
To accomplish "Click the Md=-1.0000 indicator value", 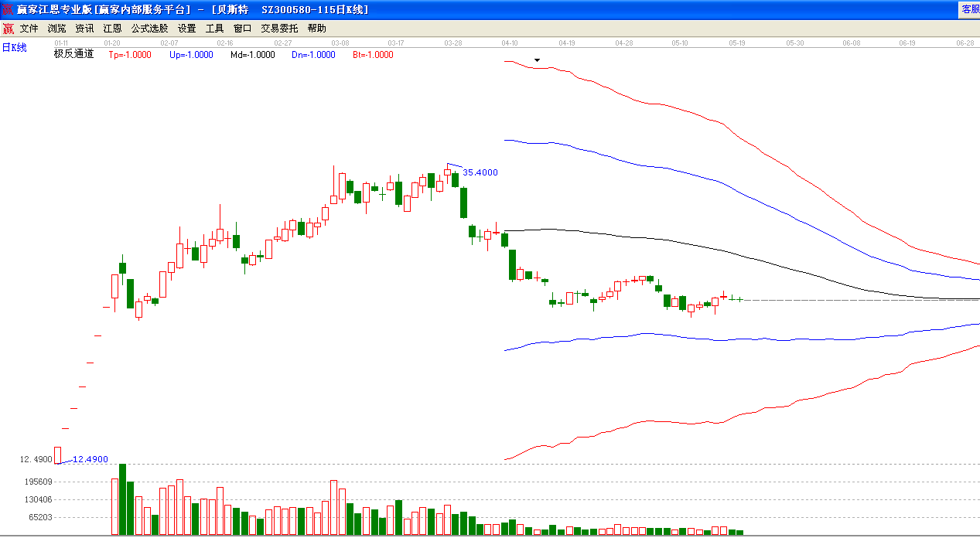I will (252, 55).
